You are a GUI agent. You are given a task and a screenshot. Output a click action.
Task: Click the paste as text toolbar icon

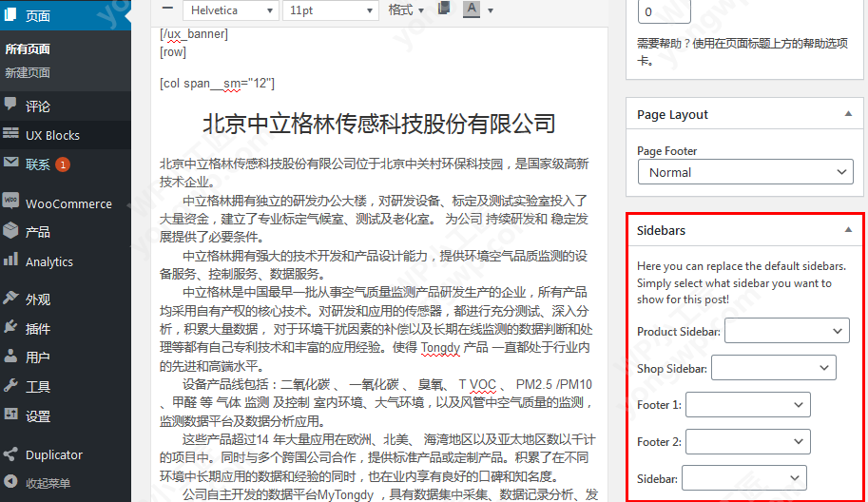coord(444,9)
